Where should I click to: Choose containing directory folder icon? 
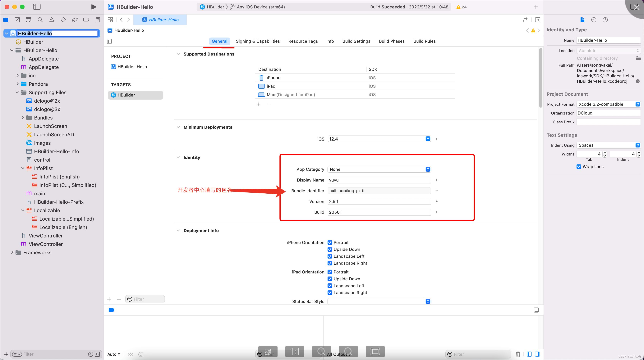[638, 58]
